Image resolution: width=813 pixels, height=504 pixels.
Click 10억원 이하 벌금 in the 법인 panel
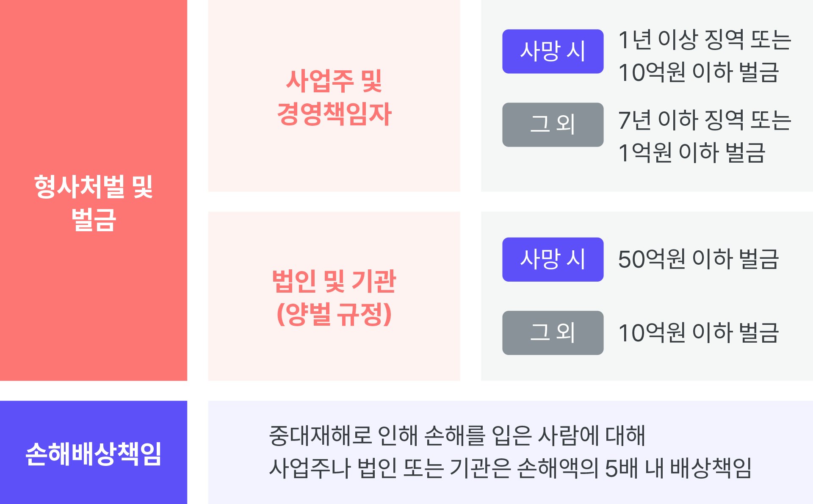(x=698, y=332)
